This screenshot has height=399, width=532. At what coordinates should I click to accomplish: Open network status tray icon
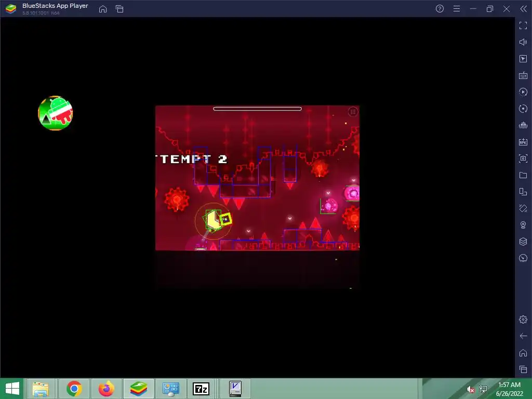tap(483, 389)
